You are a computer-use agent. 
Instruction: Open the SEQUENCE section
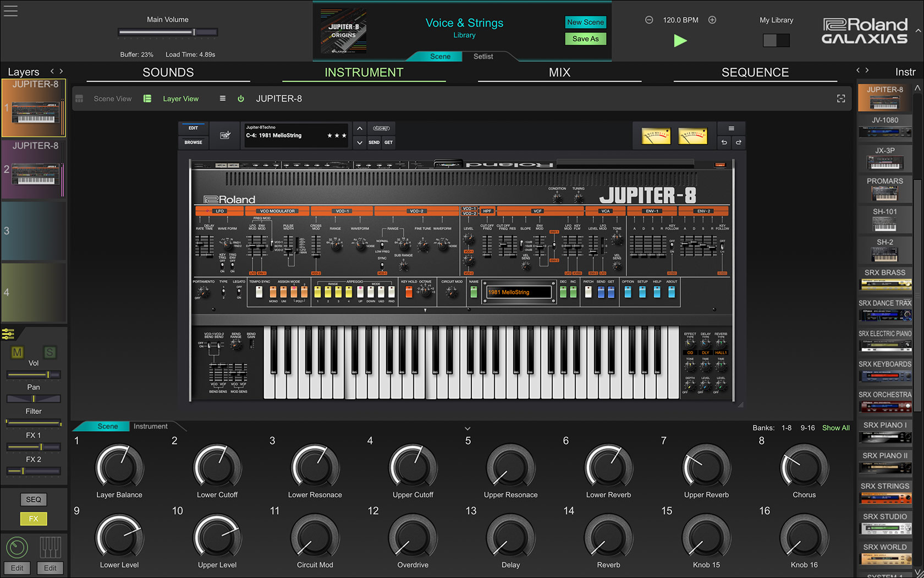point(755,73)
